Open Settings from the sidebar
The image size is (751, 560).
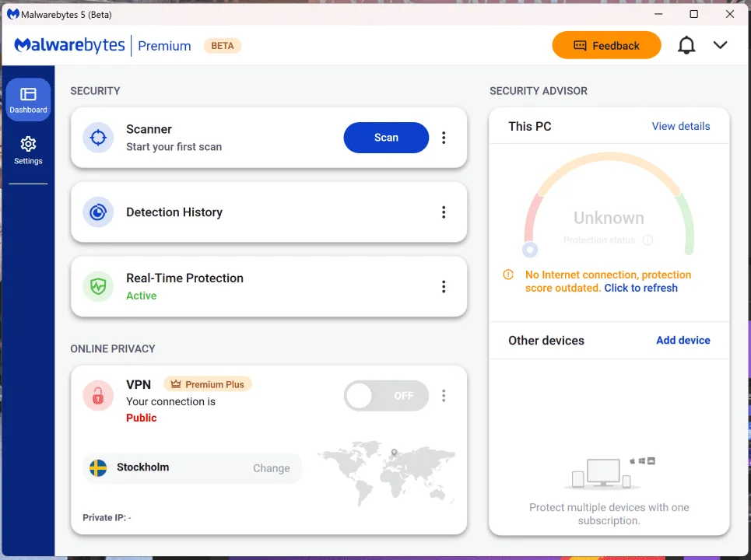point(28,151)
